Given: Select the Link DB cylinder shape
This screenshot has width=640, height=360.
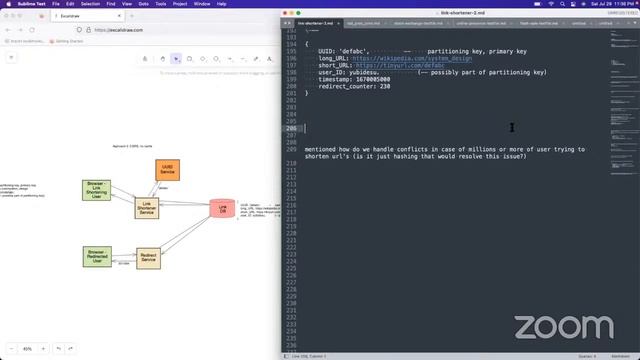Looking at the screenshot, I should point(222,209).
